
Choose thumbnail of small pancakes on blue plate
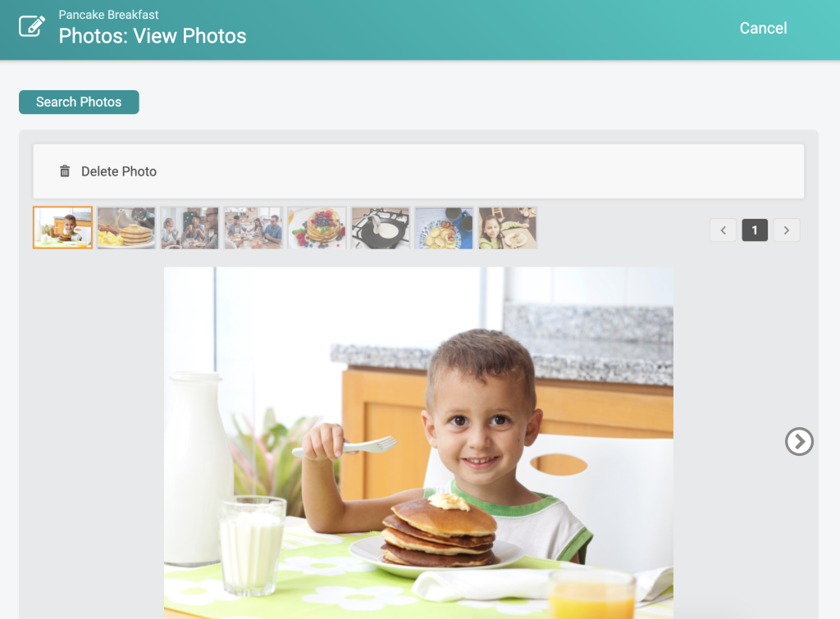pyautogui.click(x=444, y=228)
